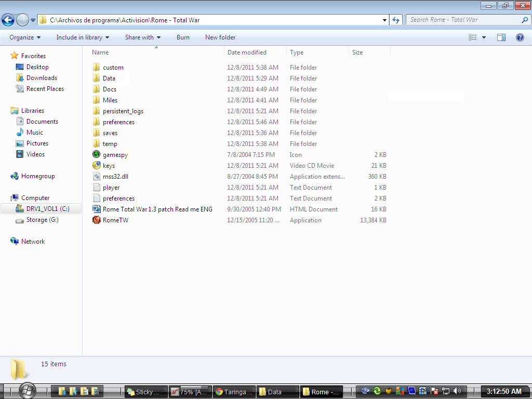Select the custom folder icon
The height and width of the screenshot is (399, 532).
point(96,67)
